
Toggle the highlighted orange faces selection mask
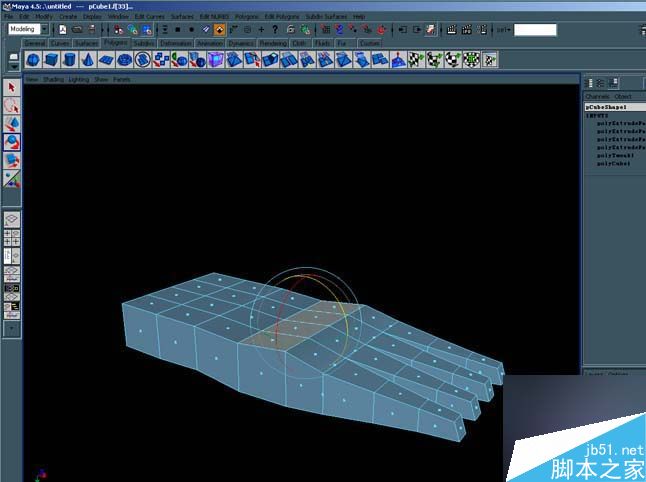point(220,29)
